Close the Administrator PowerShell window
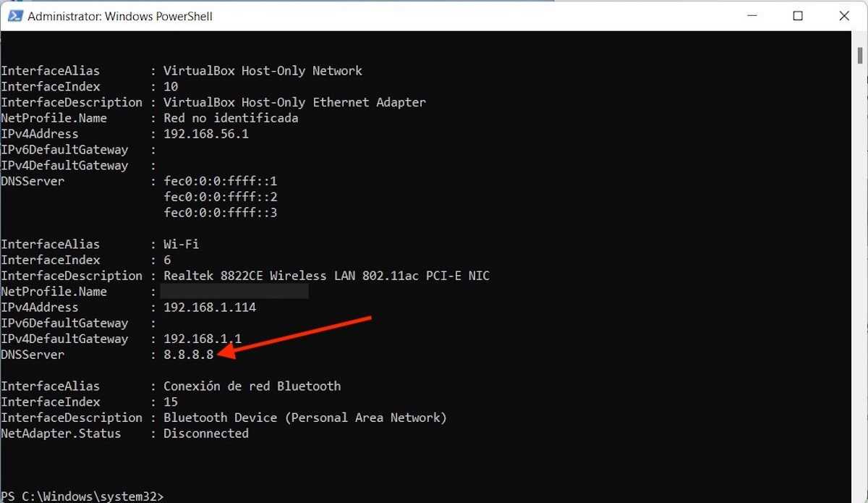Image resolution: width=868 pixels, height=503 pixels. (844, 16)
